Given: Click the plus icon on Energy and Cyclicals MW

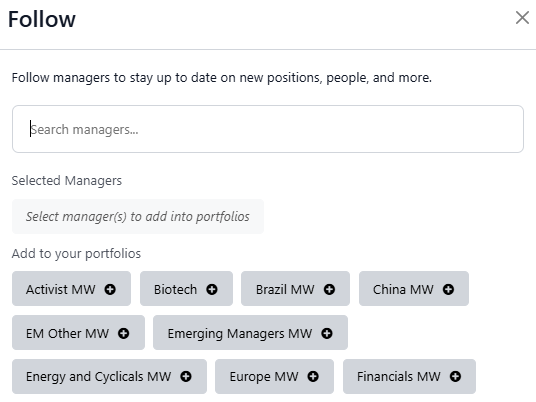Looking at the screenshot, I should click(186, 377).
